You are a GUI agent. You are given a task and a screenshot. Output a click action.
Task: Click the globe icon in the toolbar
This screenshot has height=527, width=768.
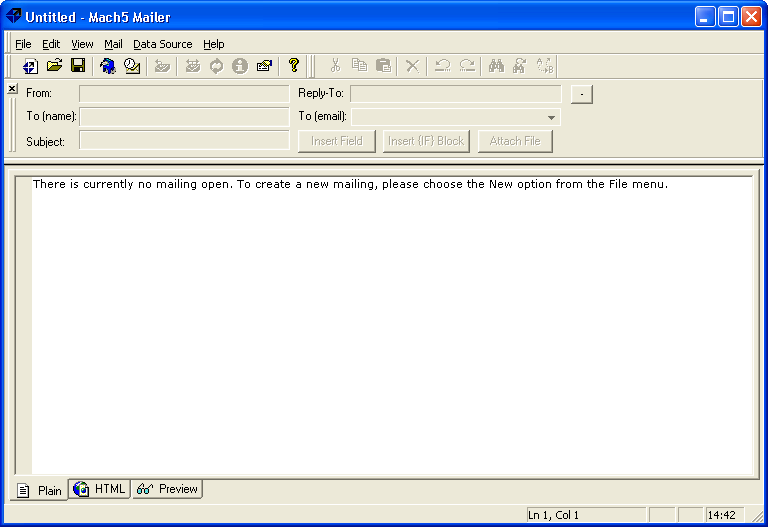click(x=107, y=66)
